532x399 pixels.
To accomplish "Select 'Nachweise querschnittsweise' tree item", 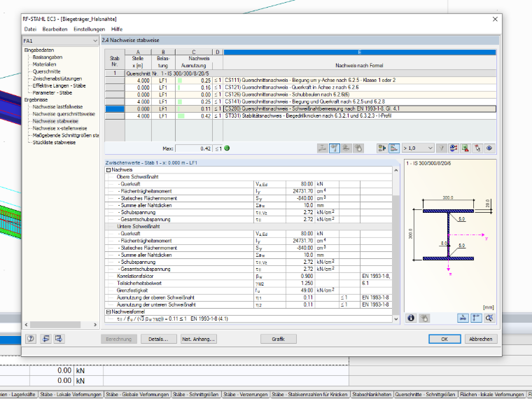I will (64, 114).
